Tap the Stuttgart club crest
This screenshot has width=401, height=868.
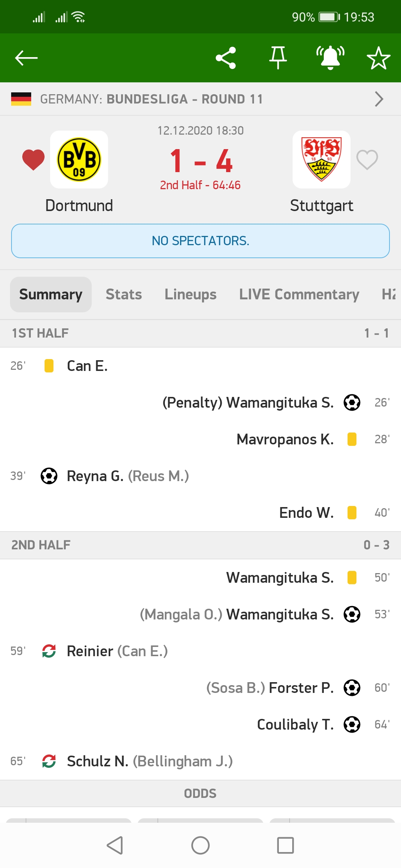(x=322, y=160)
